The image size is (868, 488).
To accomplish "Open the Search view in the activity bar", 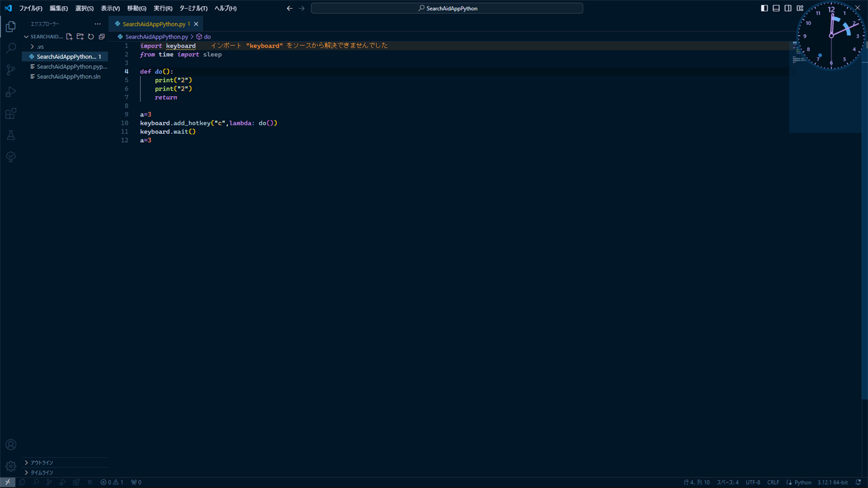I will [x=11, y=48].
